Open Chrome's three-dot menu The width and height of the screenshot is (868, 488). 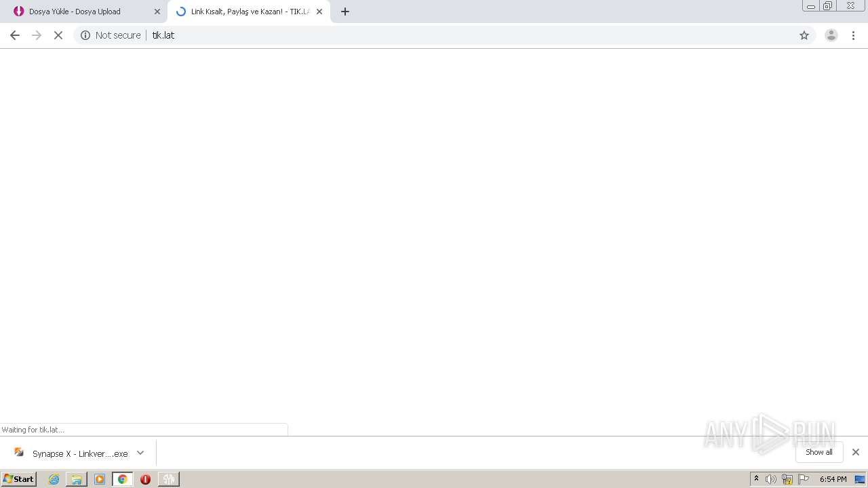pyautogui.click(x=854, y=35)
